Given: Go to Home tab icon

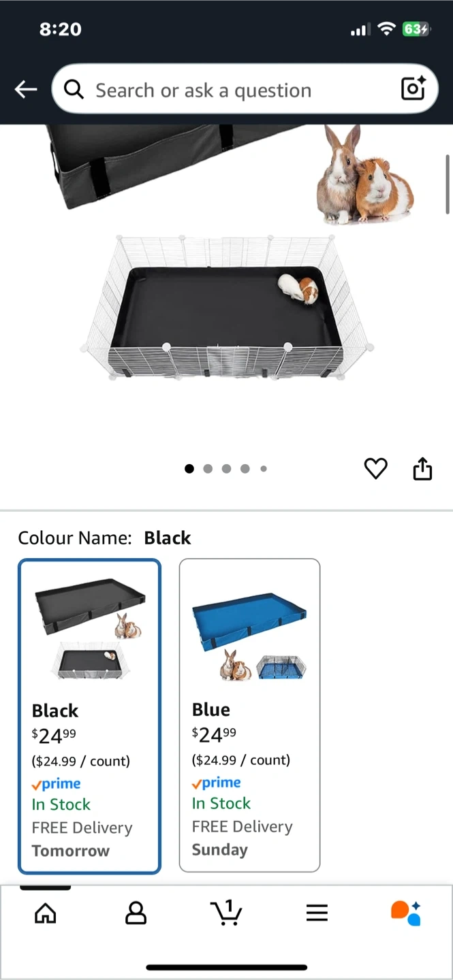Looking at the screenshot, I should pos(46,913).
